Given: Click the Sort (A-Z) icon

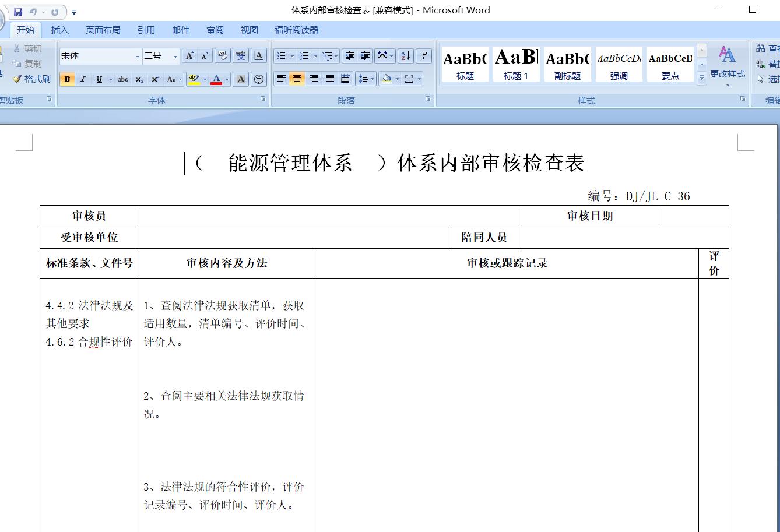Looking at the screenshot, I should click(406, 56).
